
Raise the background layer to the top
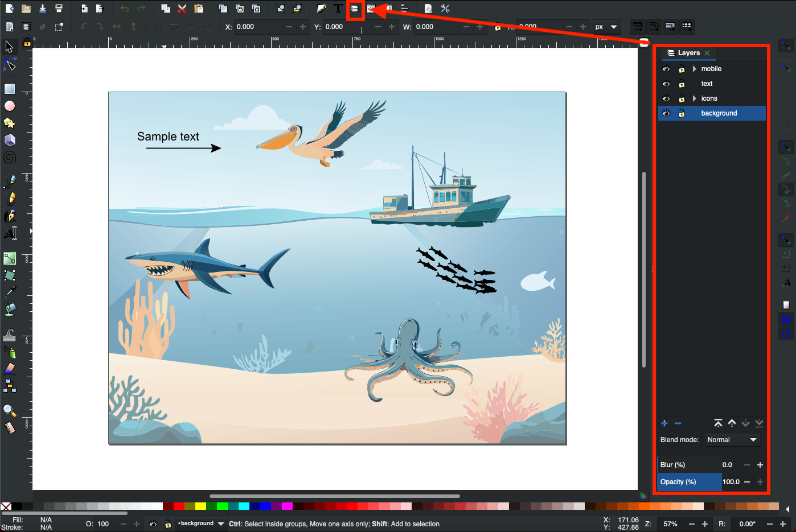pos(718,423)
